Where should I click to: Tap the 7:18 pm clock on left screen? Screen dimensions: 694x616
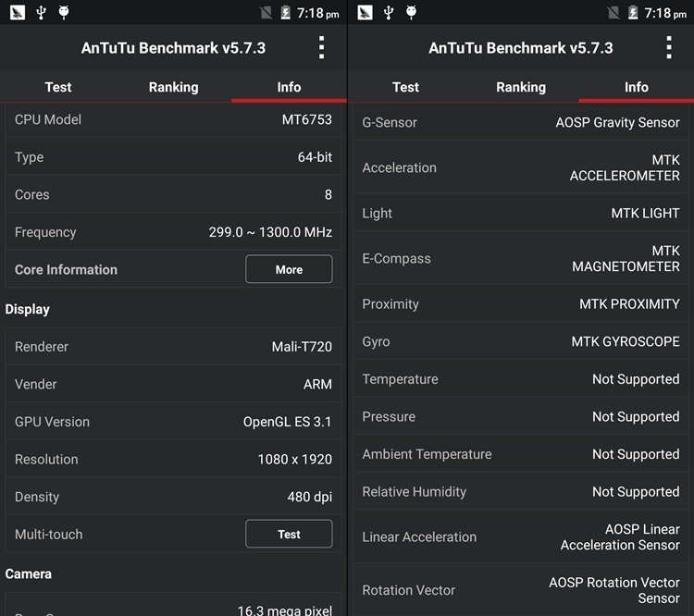317,13
